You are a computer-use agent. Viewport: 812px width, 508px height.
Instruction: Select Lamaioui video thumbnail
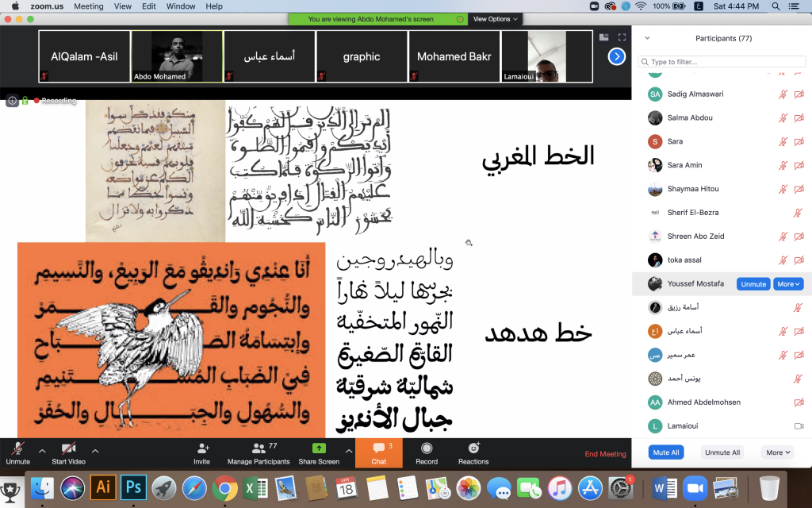click(547, 56)
